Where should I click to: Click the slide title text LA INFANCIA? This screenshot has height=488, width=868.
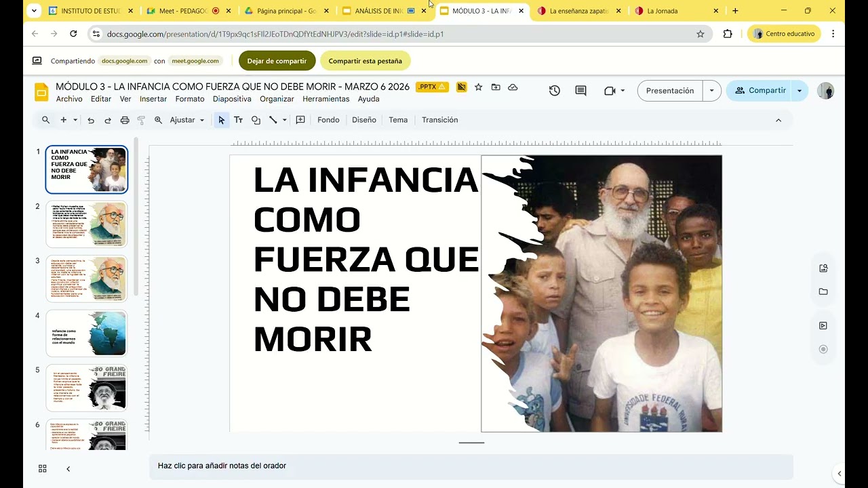366,180
